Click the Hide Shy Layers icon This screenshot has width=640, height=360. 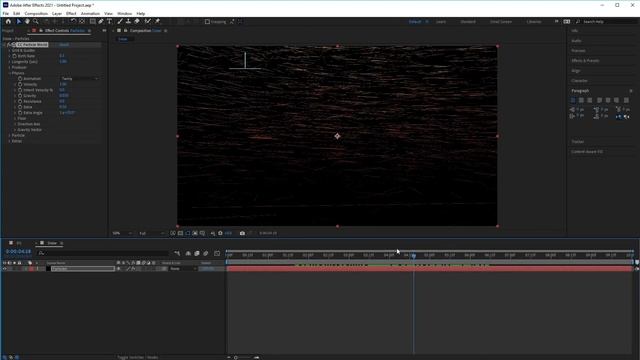[188, 253]
